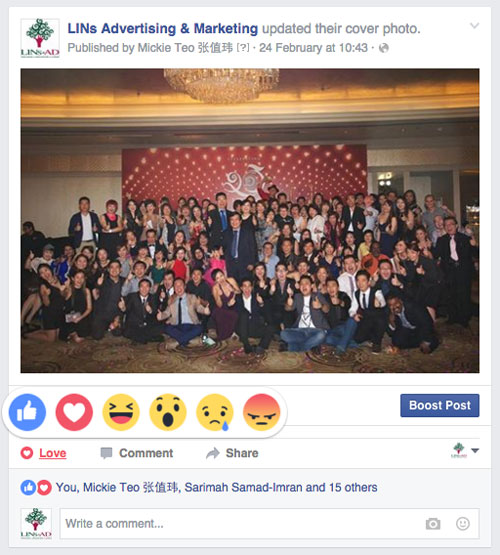View who reacted: 15 others link

(x=353, y=487)
